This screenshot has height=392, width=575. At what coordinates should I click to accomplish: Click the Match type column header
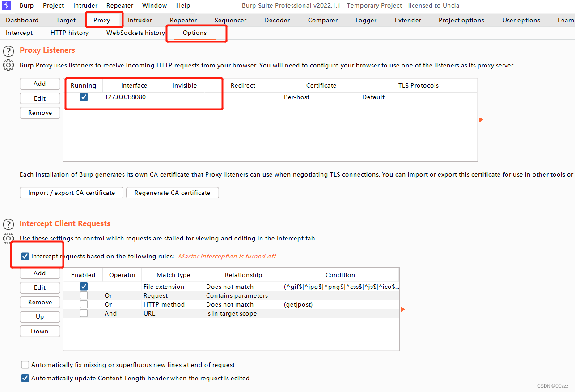coord(173,275)
